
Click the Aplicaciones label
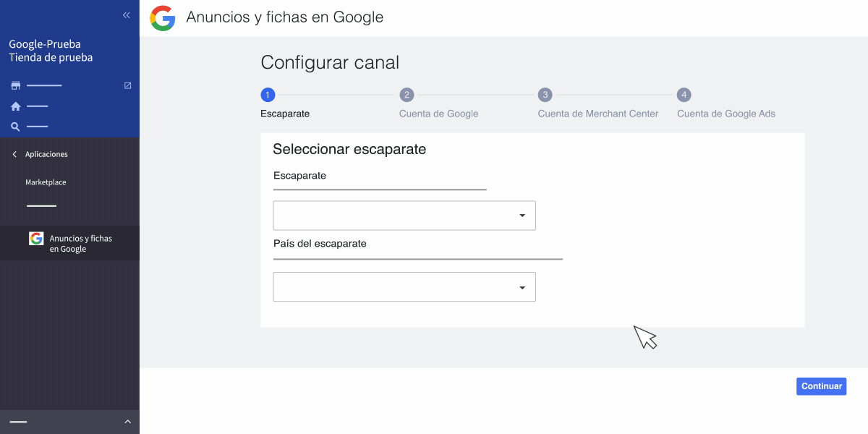[46, 153]
